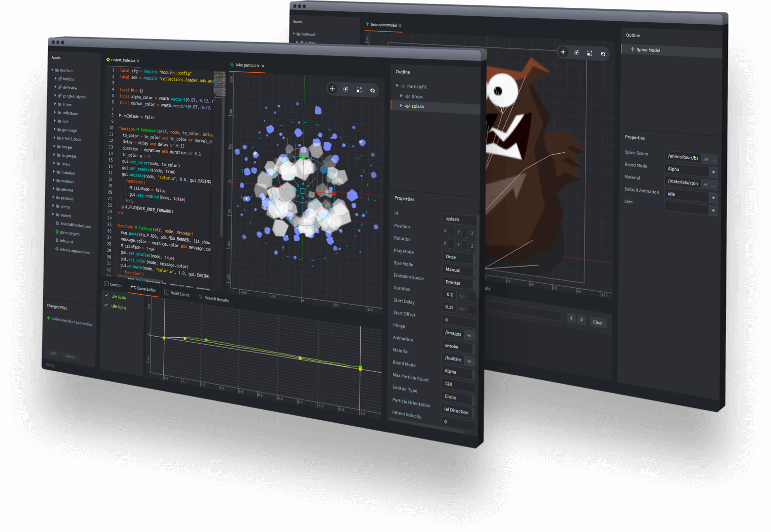Select the Scale tool in the viewport toolbar
The image size is (771, 532).
coord(359,89)
